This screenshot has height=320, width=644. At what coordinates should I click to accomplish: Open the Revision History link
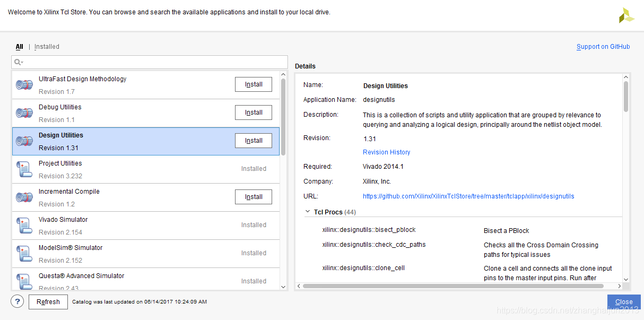[386, 152]
